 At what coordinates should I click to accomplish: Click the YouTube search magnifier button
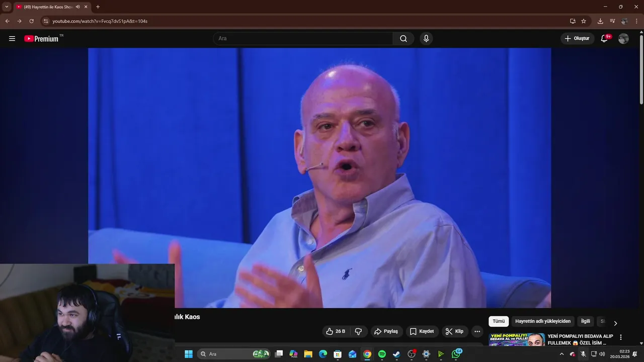(x=404, y=39)
